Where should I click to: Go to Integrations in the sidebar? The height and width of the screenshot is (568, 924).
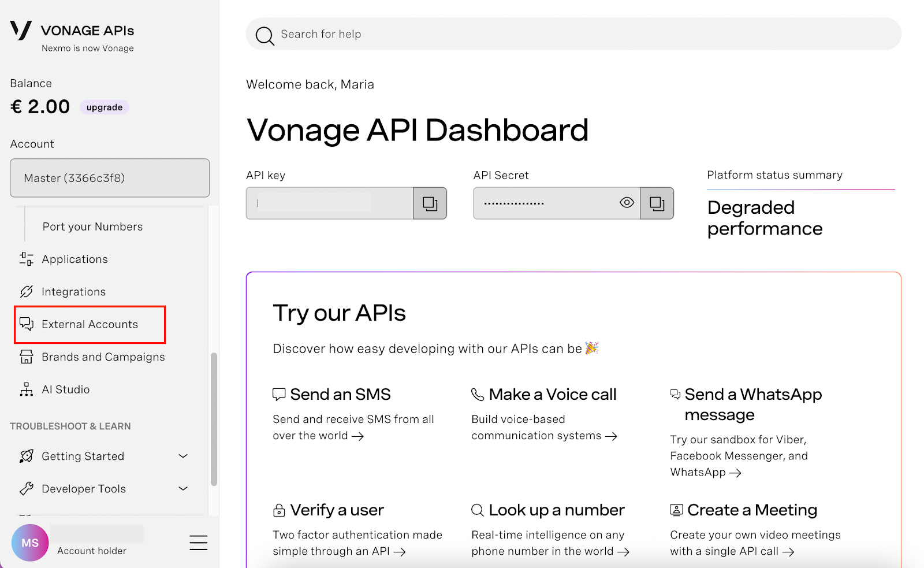[73, 292]
